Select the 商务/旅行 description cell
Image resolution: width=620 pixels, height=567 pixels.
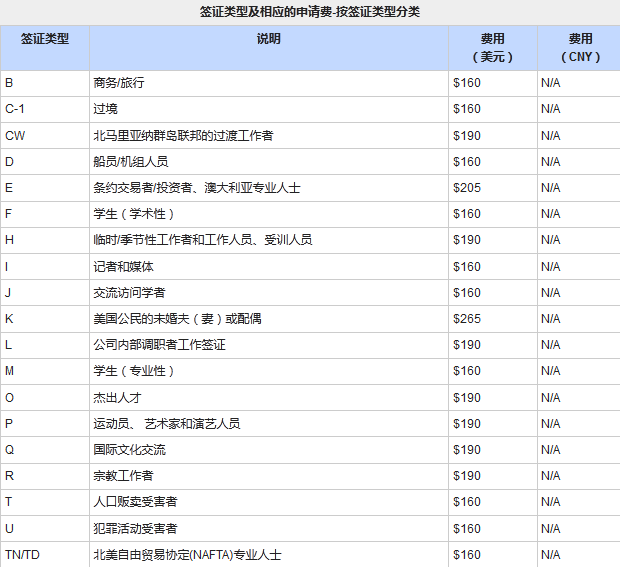click(119, 83)
